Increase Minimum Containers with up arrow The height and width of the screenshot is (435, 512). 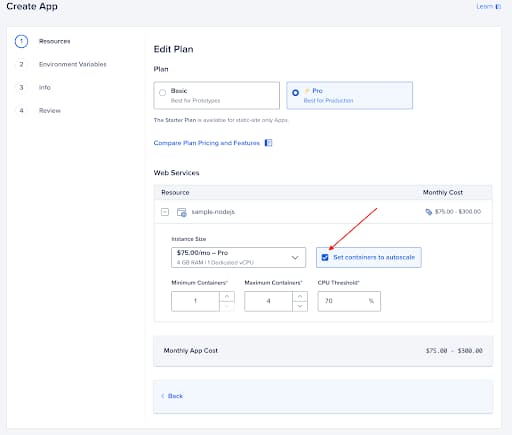click(x=227, y=296)
